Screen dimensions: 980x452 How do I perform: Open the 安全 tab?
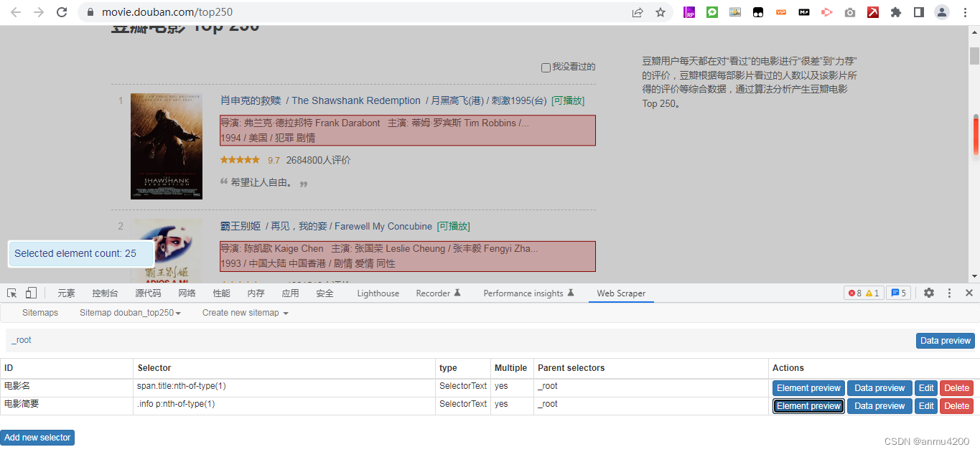pos(325,293)
